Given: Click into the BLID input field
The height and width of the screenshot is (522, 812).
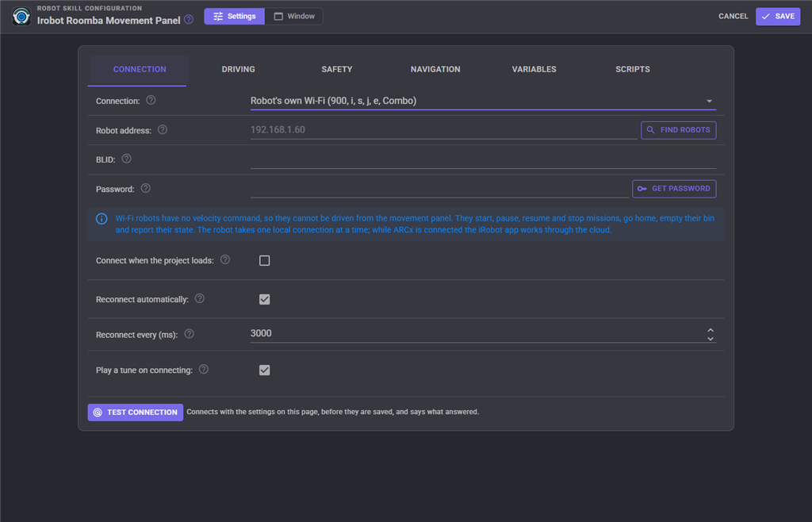Looking at the screenshot, I should (483, 159).
